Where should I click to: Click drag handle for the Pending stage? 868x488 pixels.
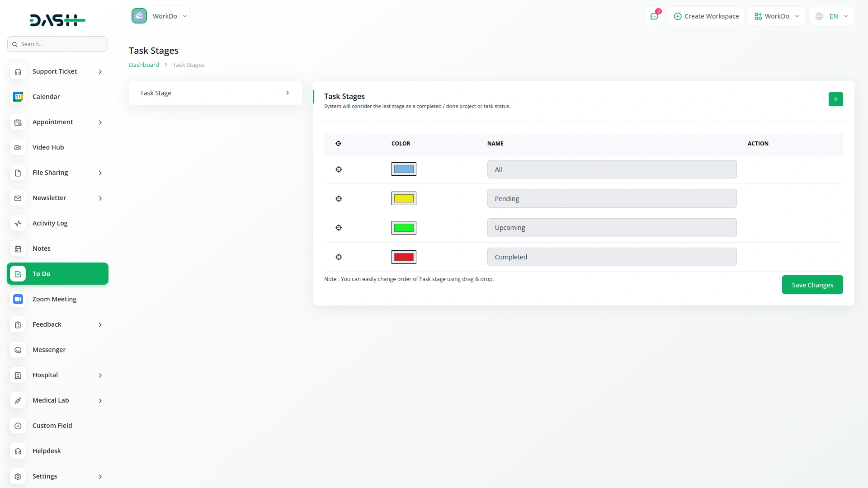[x=339, y=199]
